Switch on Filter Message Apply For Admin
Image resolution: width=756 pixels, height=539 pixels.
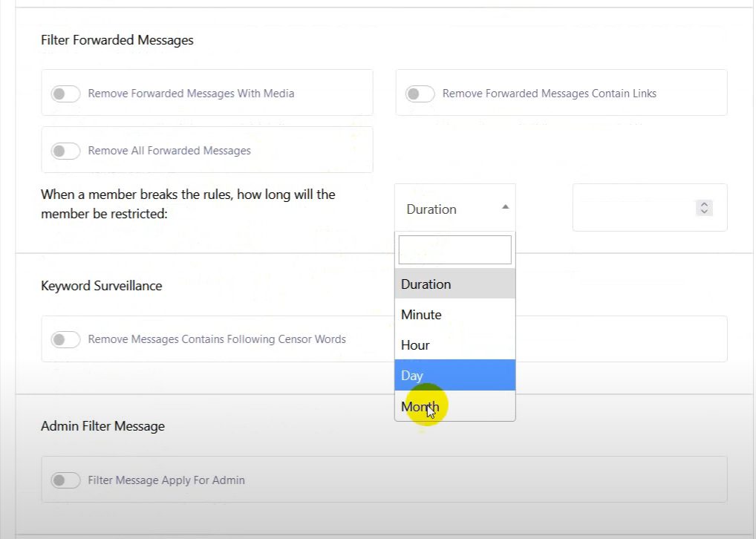pyautogui.click(x=65, y=480)
